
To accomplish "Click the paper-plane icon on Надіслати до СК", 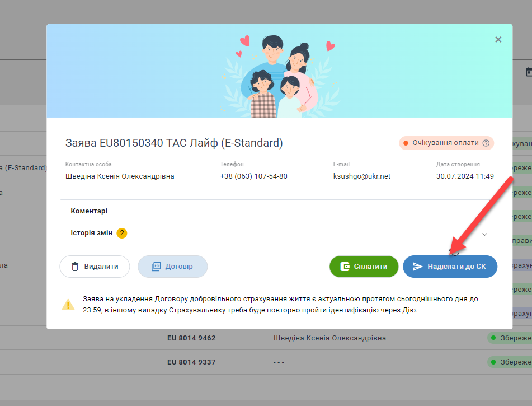I will [x=418, y=267].
